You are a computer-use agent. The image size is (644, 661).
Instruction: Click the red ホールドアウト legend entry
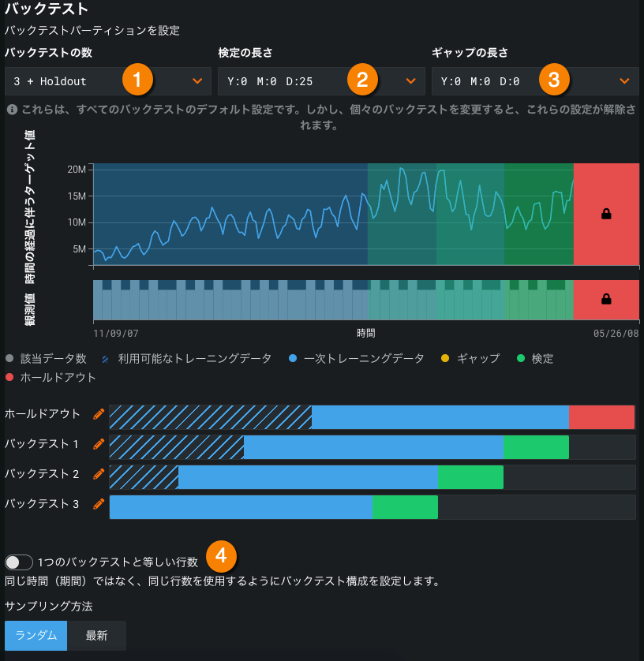pos(51,378)
